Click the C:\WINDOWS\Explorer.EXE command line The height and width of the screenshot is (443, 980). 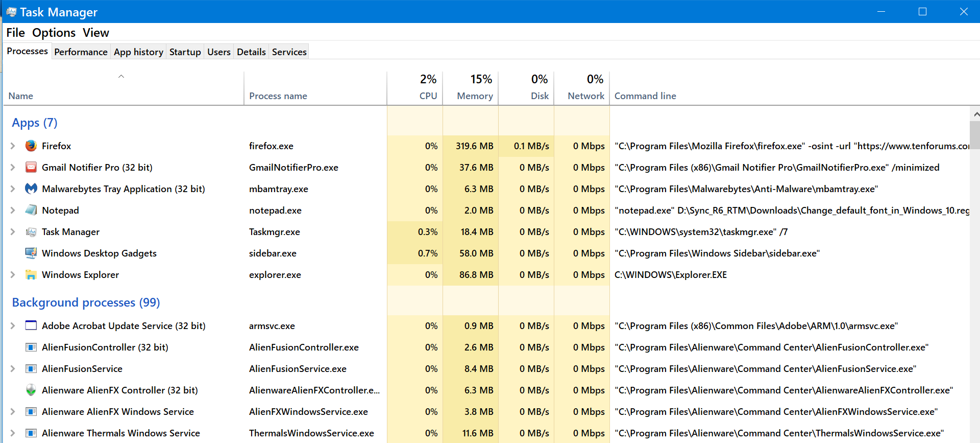click(671, 275)
